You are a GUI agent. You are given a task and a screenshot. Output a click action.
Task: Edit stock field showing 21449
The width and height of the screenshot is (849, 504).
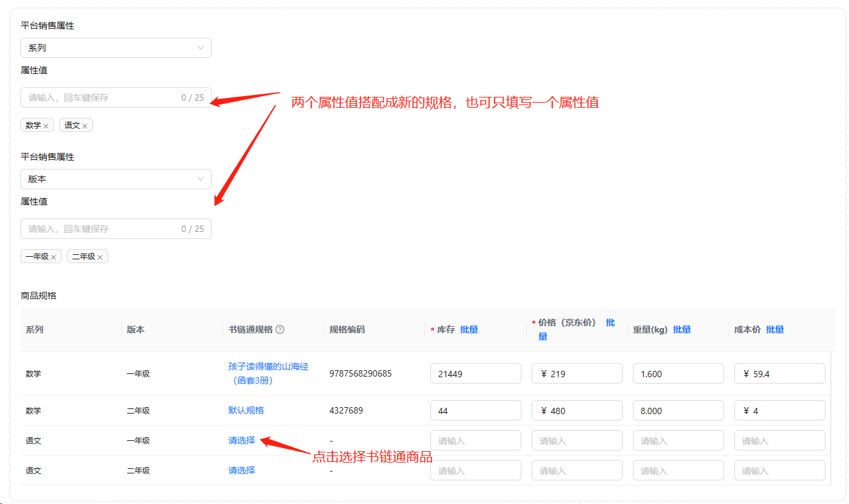(x=475, y=373)
